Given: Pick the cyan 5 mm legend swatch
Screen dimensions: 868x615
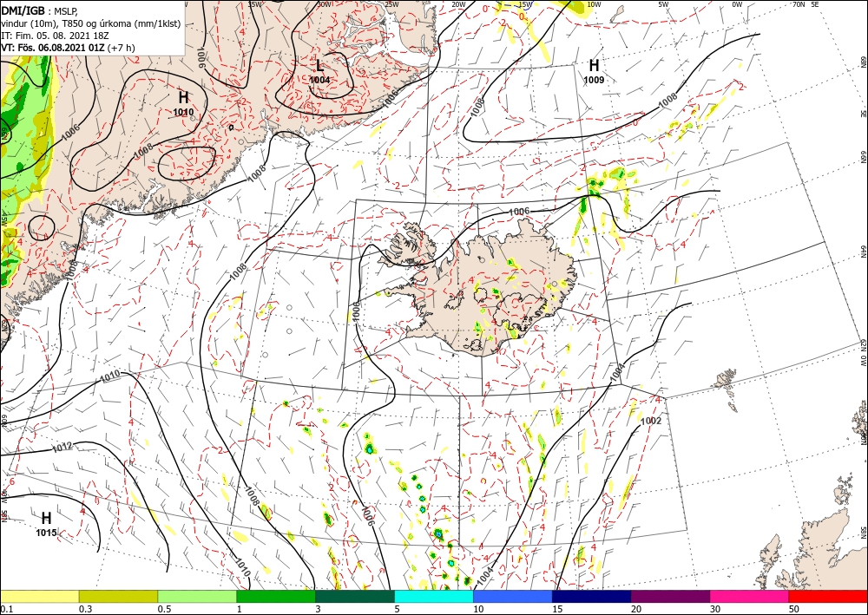Looking at the screenshot, I should point(434,596).
